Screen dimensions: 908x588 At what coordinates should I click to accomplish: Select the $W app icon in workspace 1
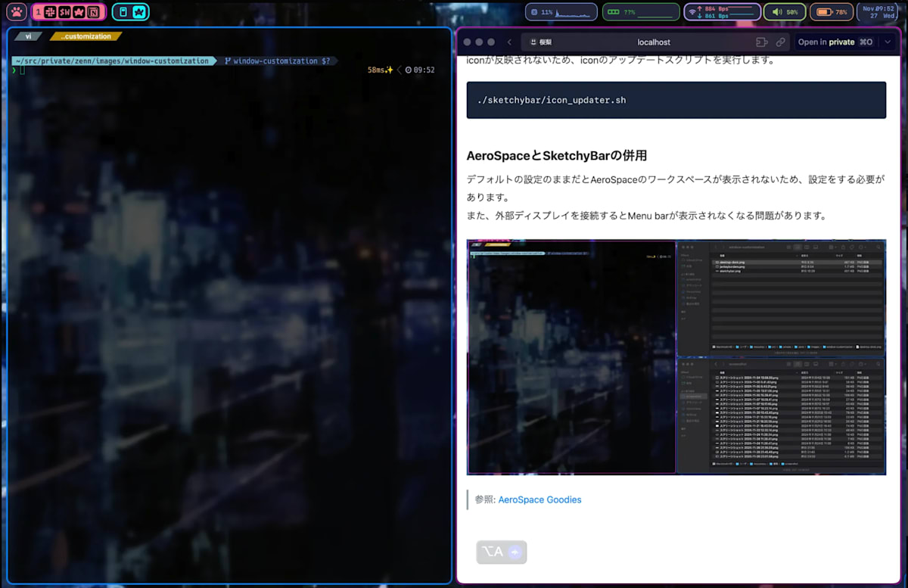(x=64, y=12)
